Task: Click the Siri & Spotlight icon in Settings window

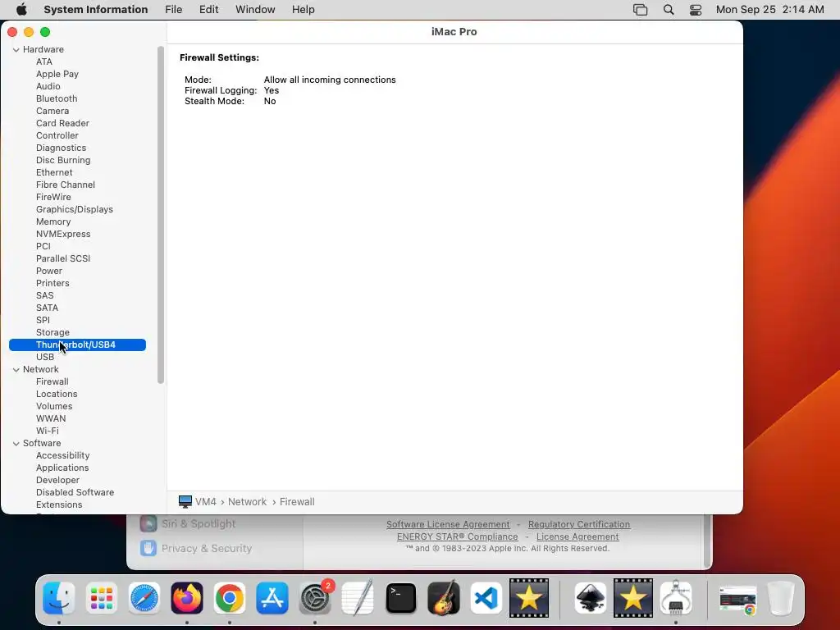Action: click(x=148, y=523)
